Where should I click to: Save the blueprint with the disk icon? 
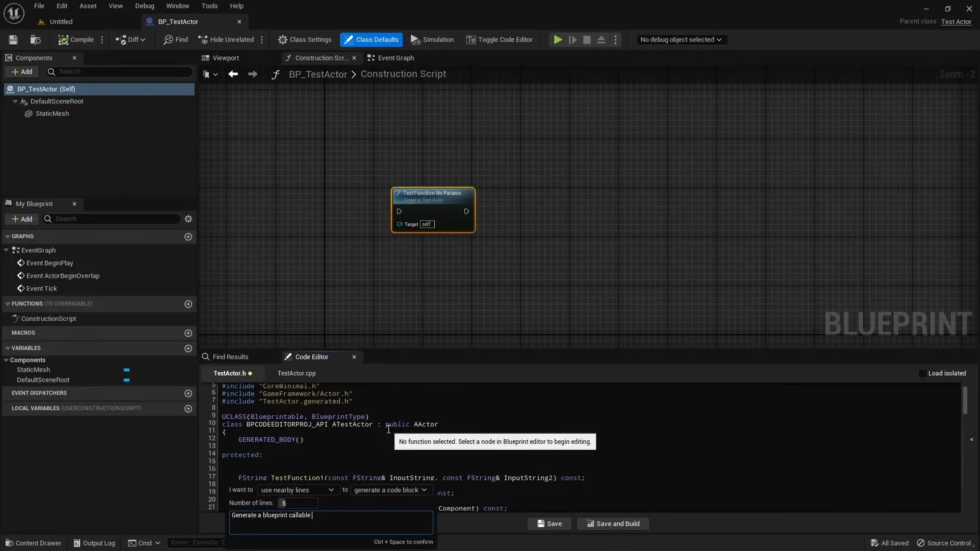point(13,40)
